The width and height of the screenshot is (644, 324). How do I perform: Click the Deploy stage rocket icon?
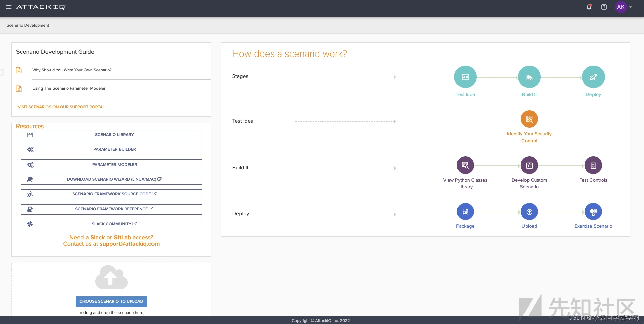pyautogui.click(x=593, y=77)
